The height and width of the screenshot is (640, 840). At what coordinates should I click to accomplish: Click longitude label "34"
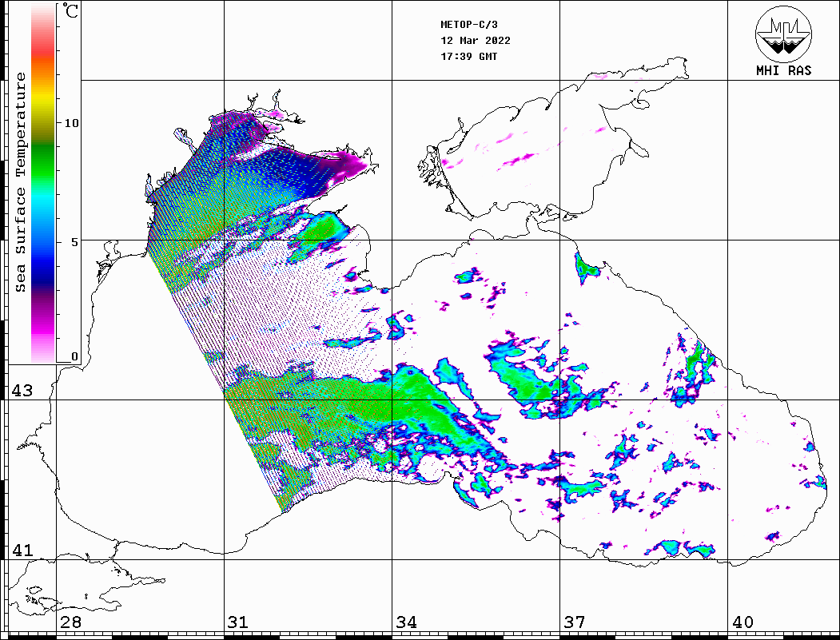[407, 622]
